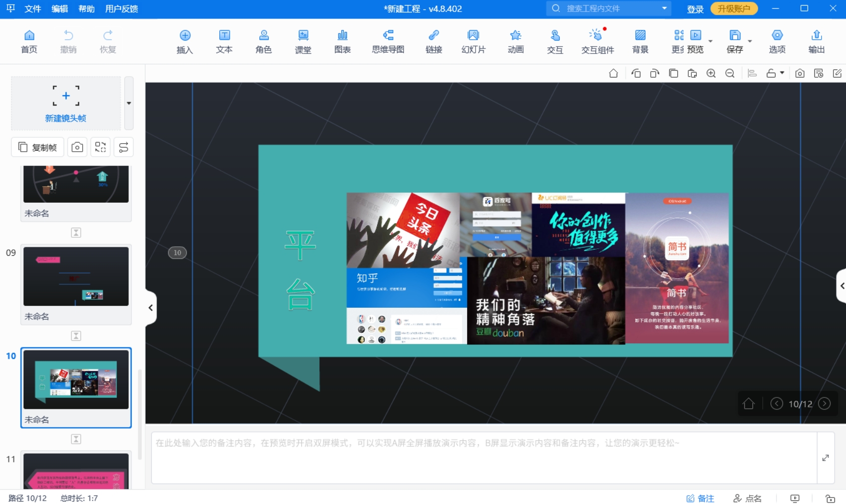Click canvas toolbar home view icon
This screenshot has width=846, height=504.
613,74
